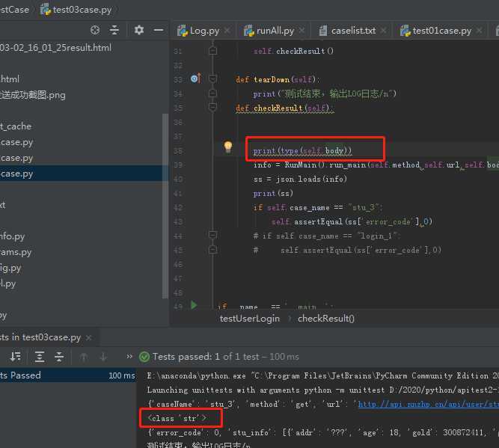
Task: Close the runAll.py tab
Action: (x=301, y=30)
